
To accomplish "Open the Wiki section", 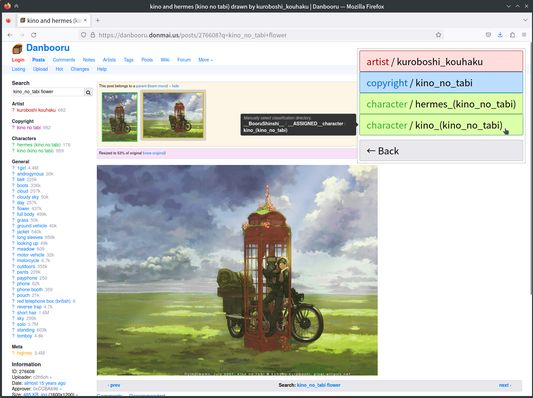I will pyautogui.click(x=165, y=60).
